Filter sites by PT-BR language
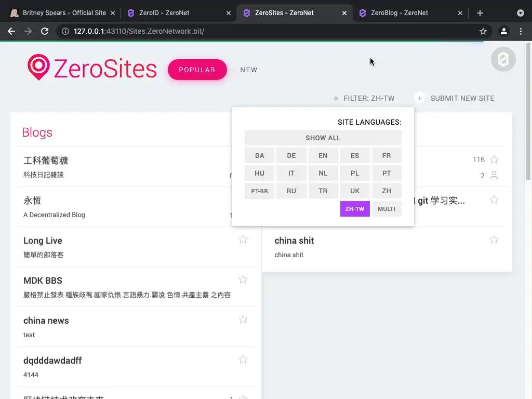Image resolution: width=532 pixels, height=399 pixels. click(x=260, y=191)
